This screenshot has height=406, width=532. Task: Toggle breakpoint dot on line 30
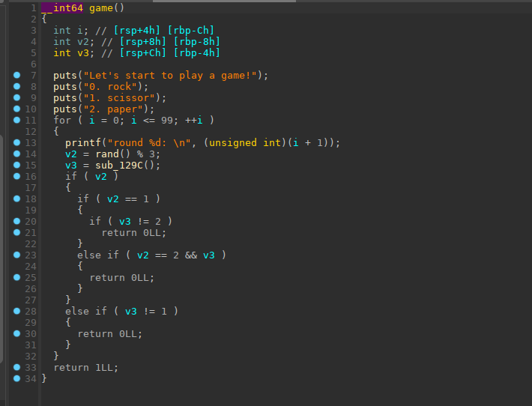[x=16, y=333]
